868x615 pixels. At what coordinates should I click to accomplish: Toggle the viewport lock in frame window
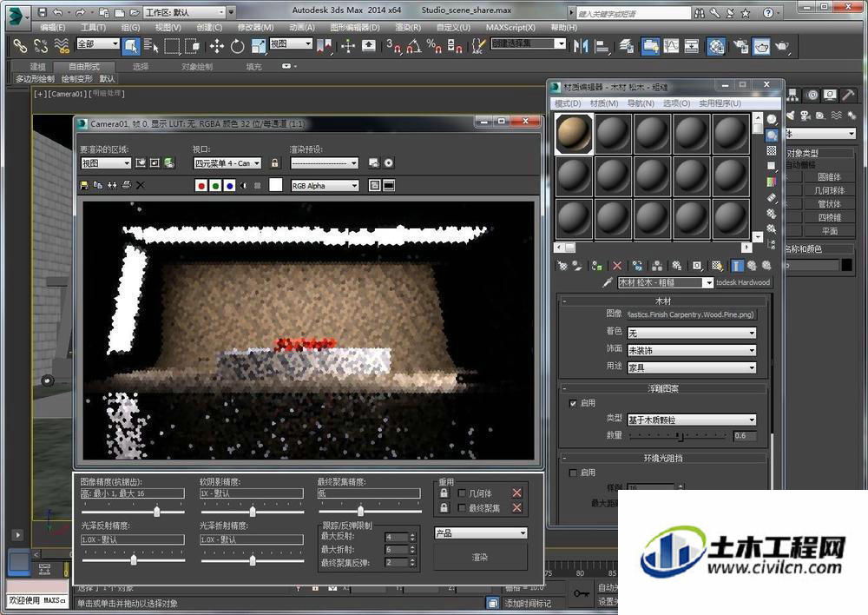tap(274, 163)
